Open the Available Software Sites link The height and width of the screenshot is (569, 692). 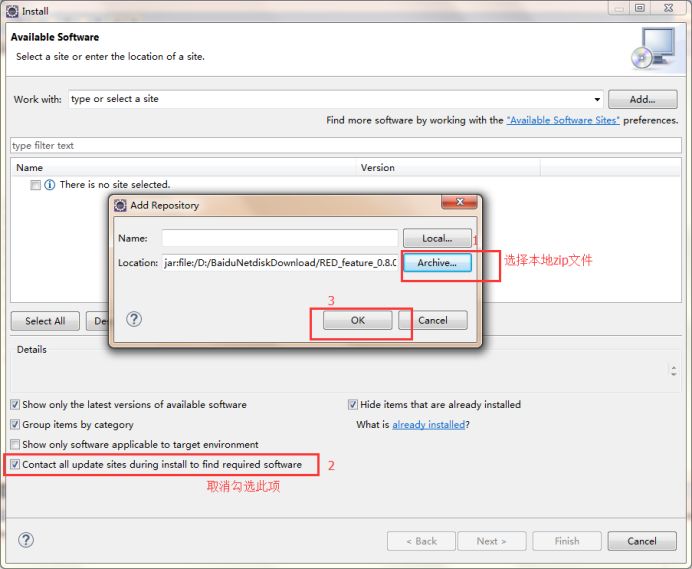click(x=563, y=120)
